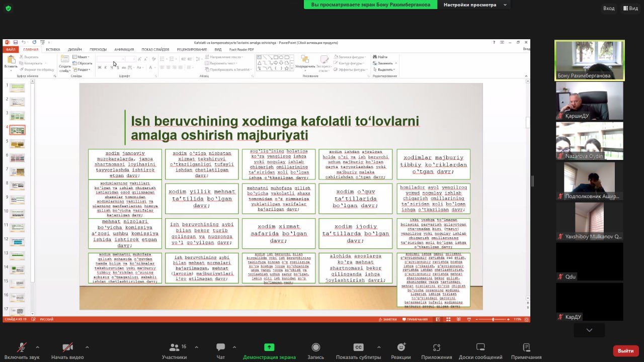Click the red Выйти leave button
Screen dimensions: 644x362
[x=625, y=350]
